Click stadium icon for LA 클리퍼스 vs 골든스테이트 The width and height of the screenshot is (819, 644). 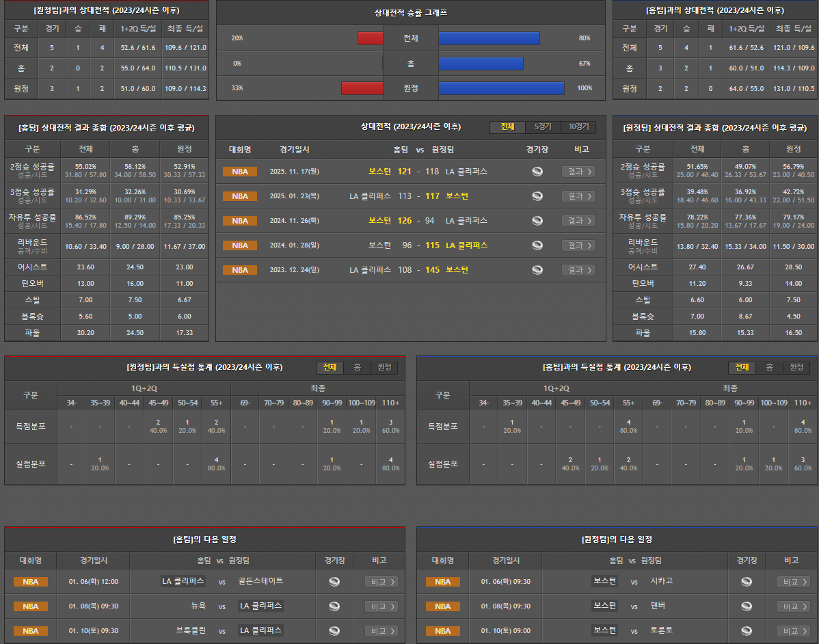point(334,582)
